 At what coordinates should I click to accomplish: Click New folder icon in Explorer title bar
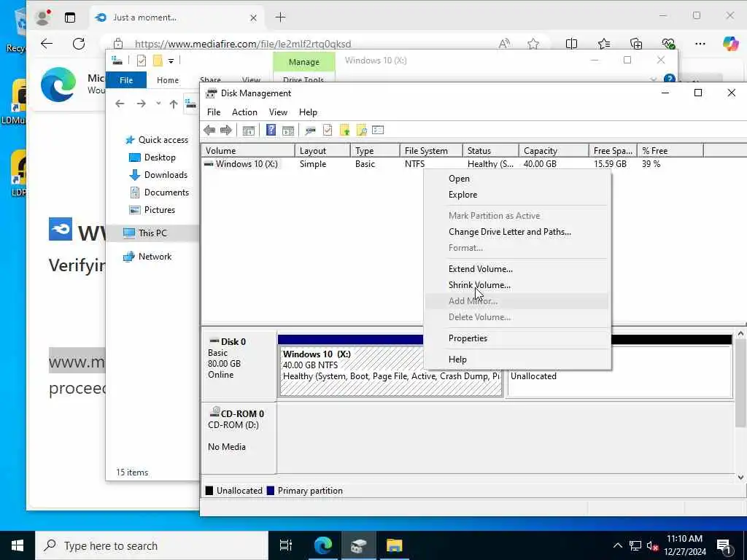click(x=158, y=61)
